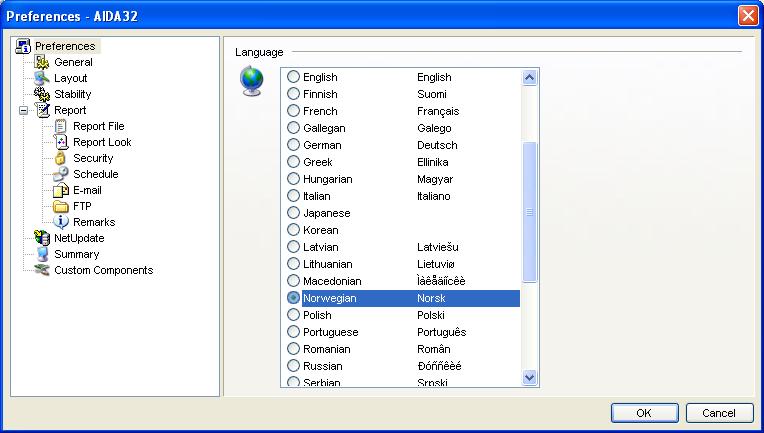Click the Summary computer icon

(42, 254)
